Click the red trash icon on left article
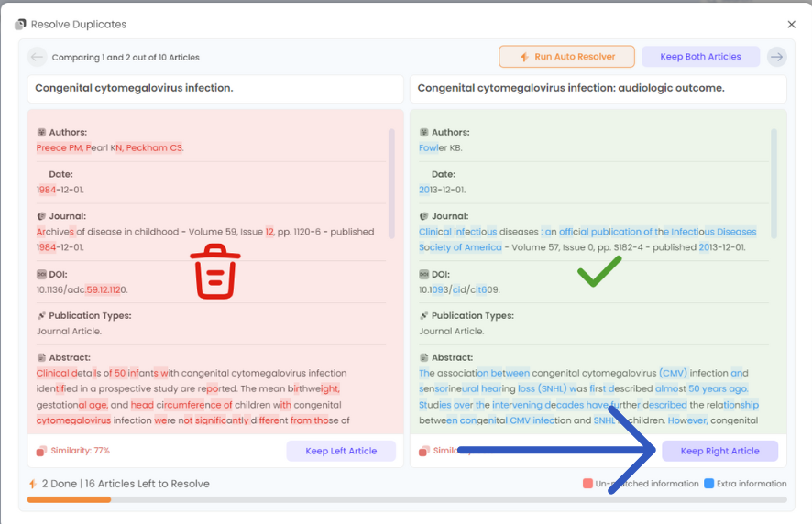This screenshot has width=812, height=524. 215,271
